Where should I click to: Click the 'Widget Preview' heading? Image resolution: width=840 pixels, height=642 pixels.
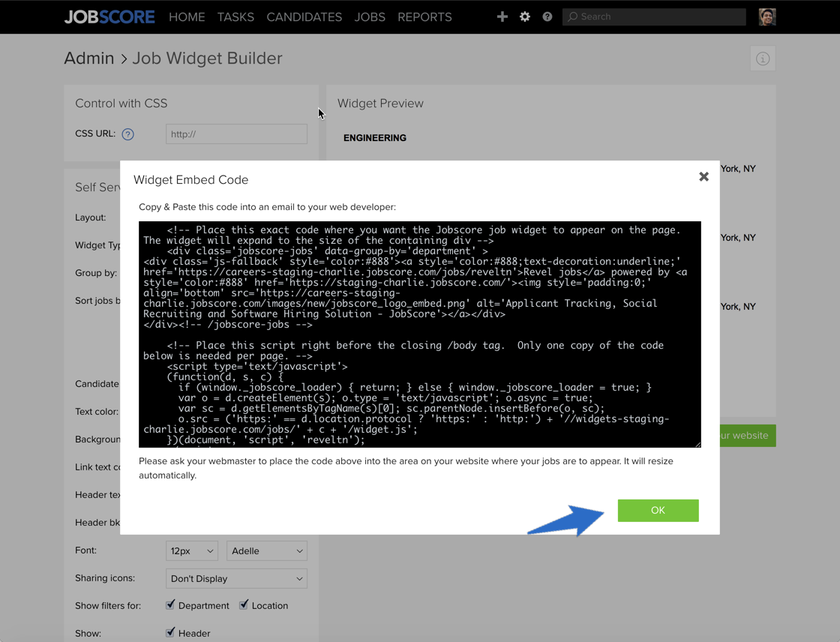pos(380,103)
